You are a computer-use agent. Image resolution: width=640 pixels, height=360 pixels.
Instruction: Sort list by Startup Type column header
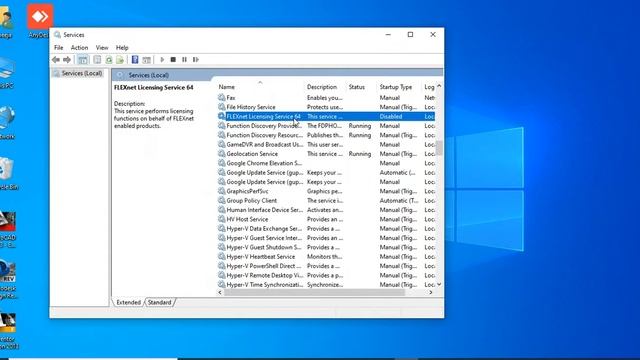click(x=399, y=87)
